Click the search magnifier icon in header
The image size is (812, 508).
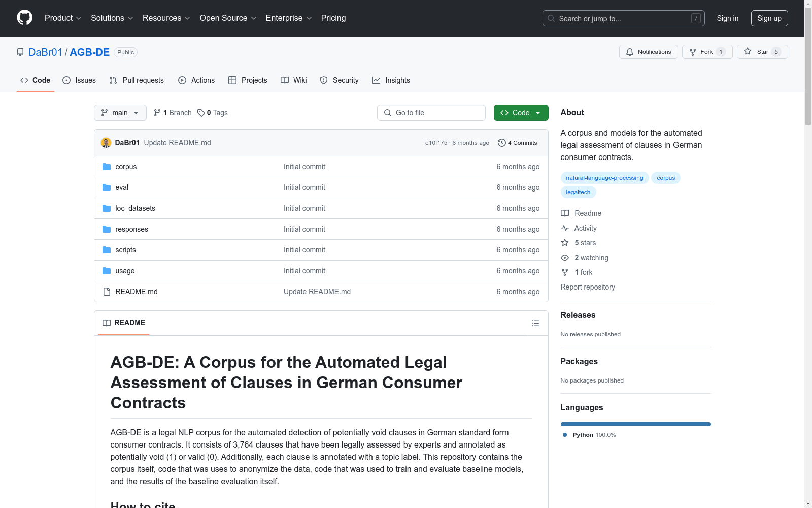tap(551, 18)
